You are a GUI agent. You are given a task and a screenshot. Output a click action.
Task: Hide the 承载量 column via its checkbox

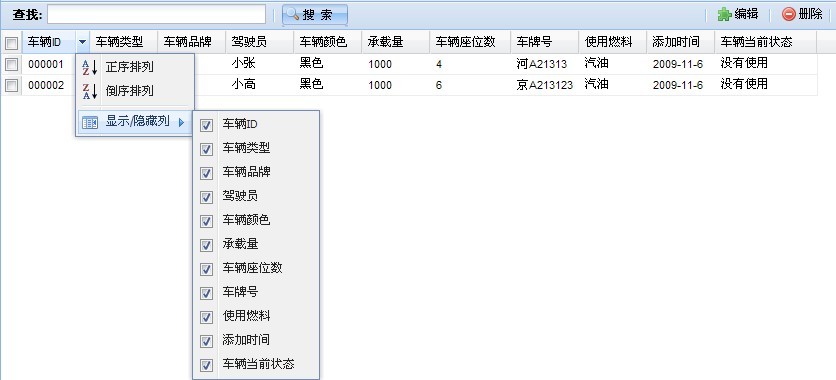pyautogui.click(x=206, y=245)
